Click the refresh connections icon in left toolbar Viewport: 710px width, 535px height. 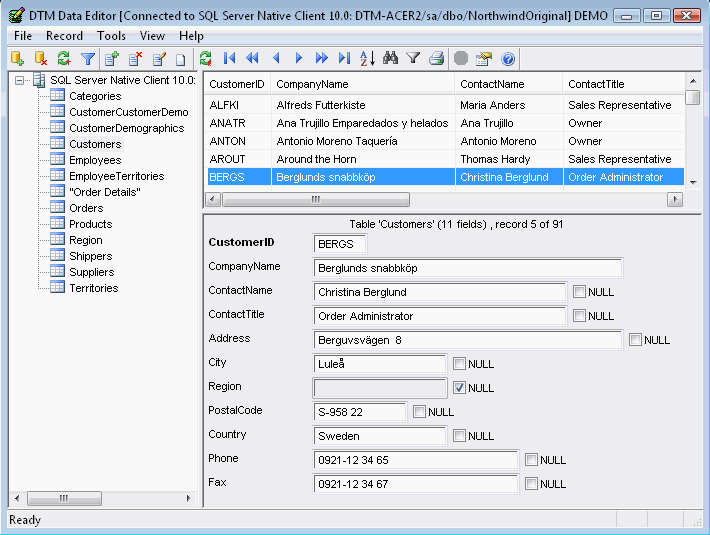(64, 58)
